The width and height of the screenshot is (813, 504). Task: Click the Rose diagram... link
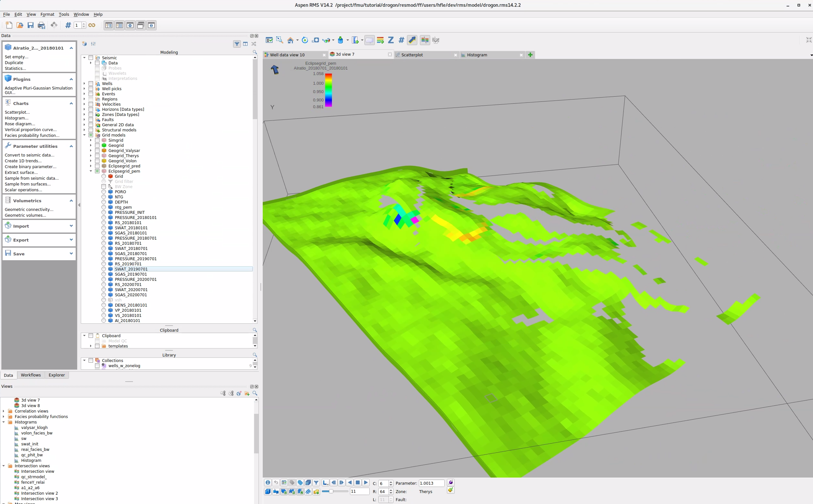[20, 124]
